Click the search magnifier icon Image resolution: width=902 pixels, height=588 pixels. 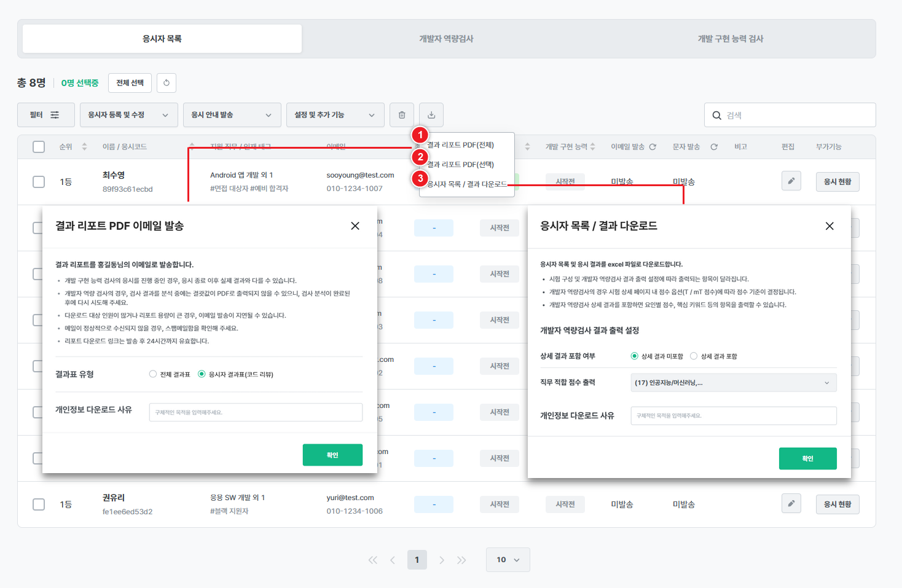point(716,116)
